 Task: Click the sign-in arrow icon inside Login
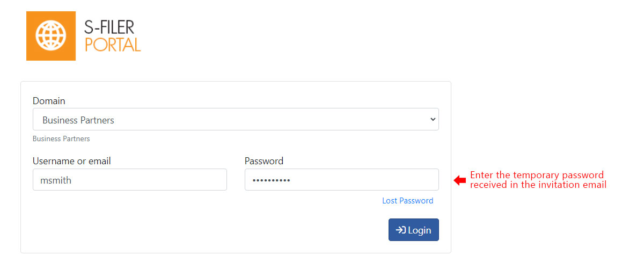point(400,230)
